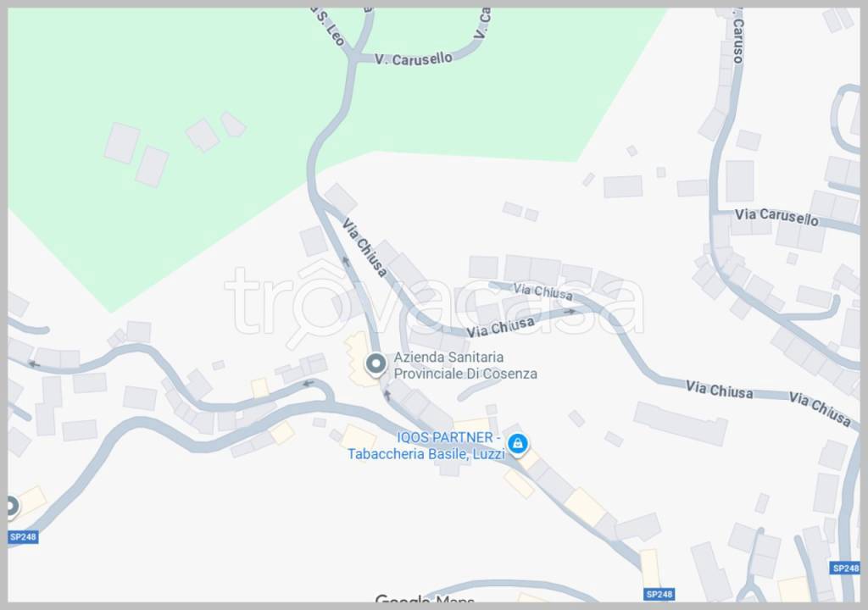Click the blue IQOS Partner shopping pin

point(518,445)
